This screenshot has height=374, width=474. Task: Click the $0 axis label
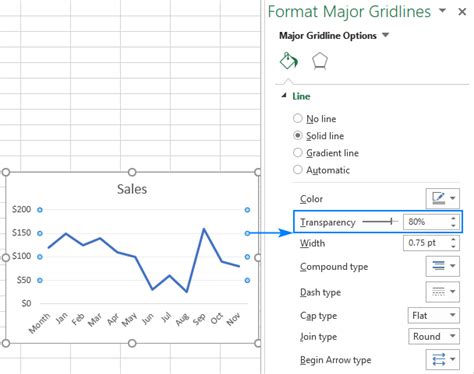click(26, 303)
